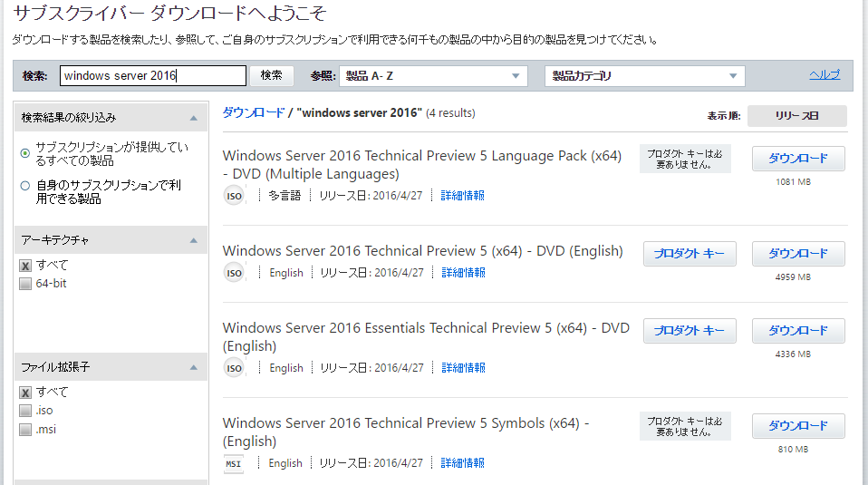The width and height of the screenshot is (868, 485).
Task: Click MSI icon for Symbols entry
Action: pyautogui.click(x=234, y=463)
